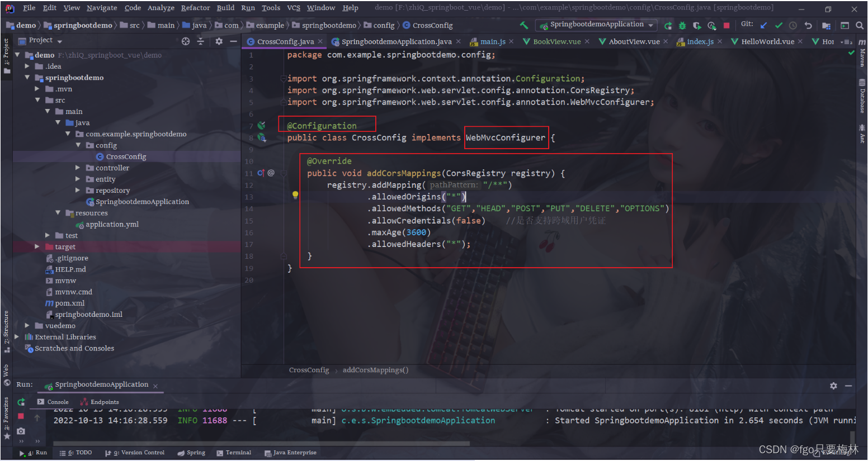
Task: Expand the controller package
Action: [x=78, y=168]
